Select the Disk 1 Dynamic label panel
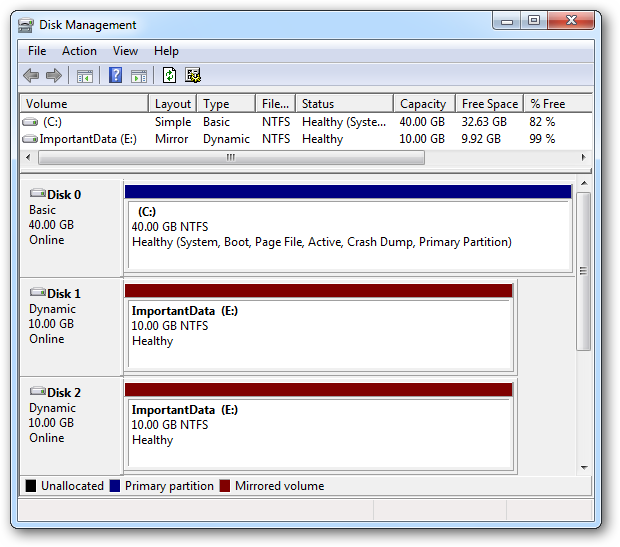The height and width of the screenshot is (547, 620). pyautogui.click(x=71, y=327)
